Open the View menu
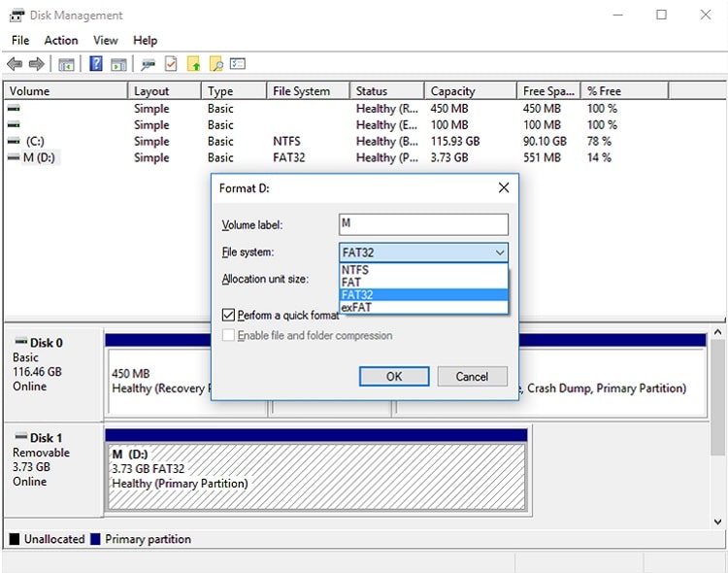 105,40
